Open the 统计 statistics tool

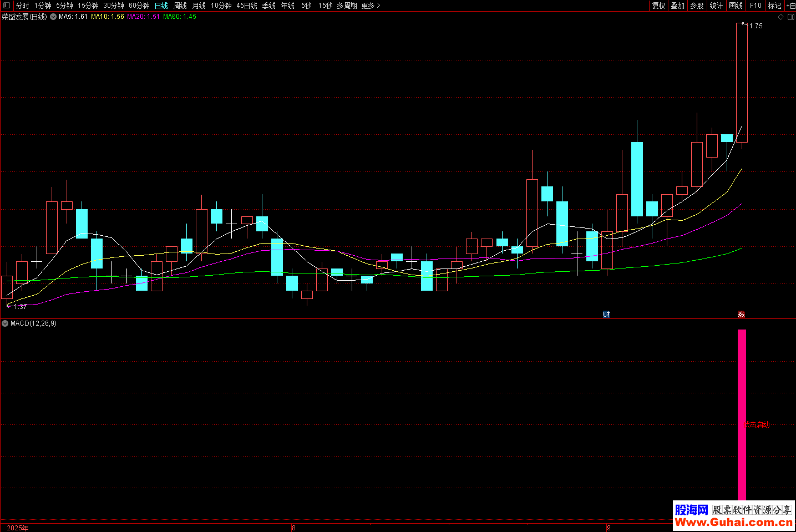717,6
